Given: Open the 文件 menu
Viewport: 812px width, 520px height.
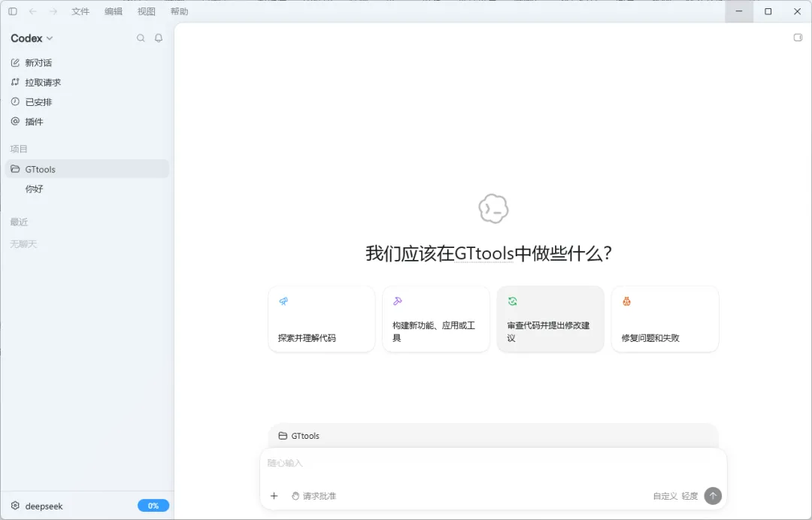Looking at the screenshot, I should 80,11.
